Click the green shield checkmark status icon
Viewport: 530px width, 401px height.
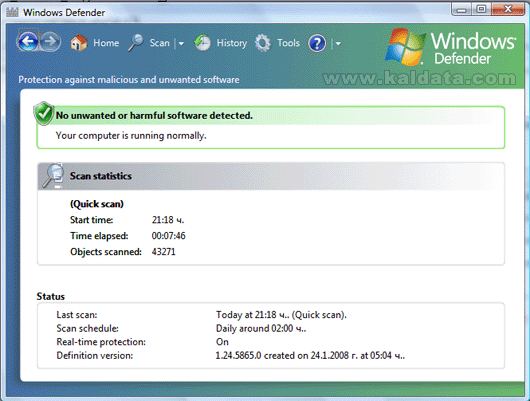(44, 113)
